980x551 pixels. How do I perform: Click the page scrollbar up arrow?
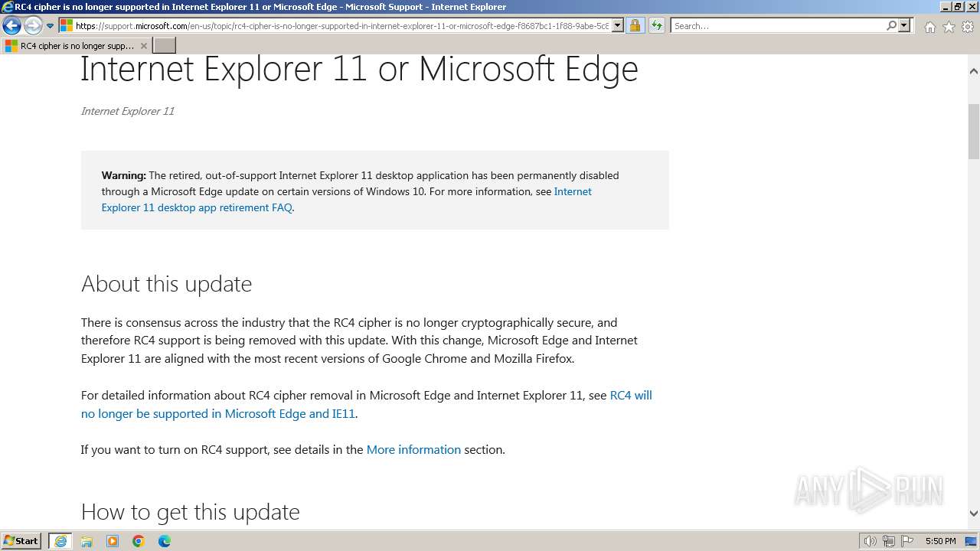pos(973,71)
